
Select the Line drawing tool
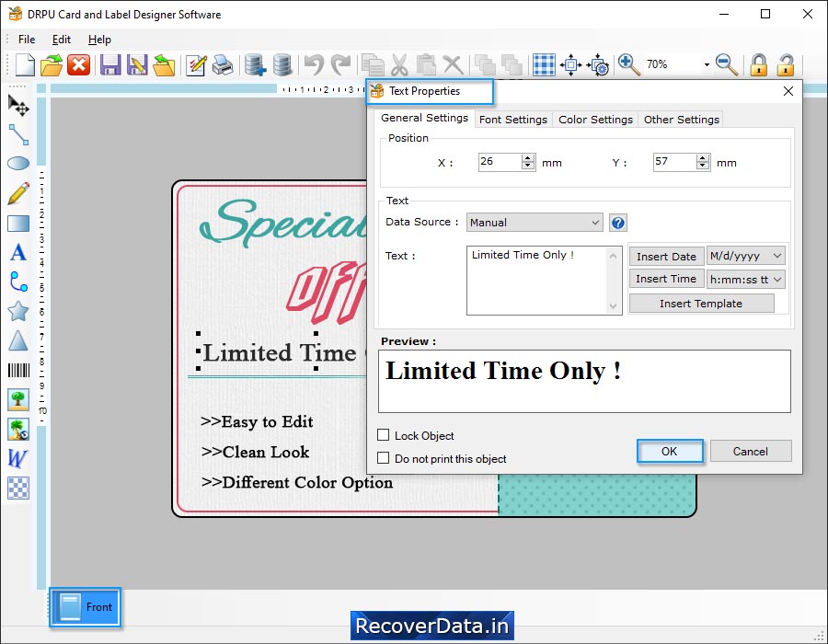pyautogui.click(x=18, y=134)
